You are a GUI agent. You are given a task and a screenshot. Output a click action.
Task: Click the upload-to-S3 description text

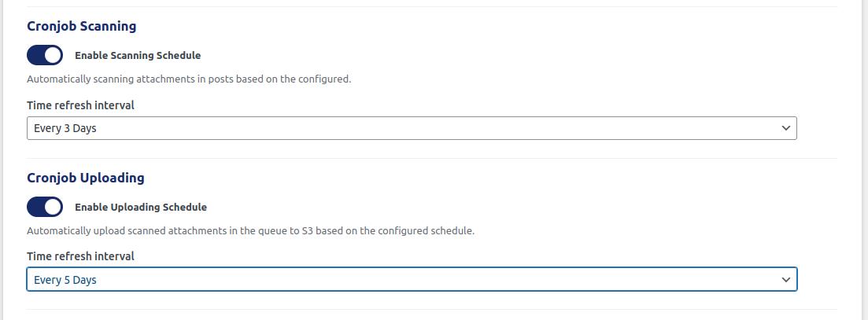[250, 231]
